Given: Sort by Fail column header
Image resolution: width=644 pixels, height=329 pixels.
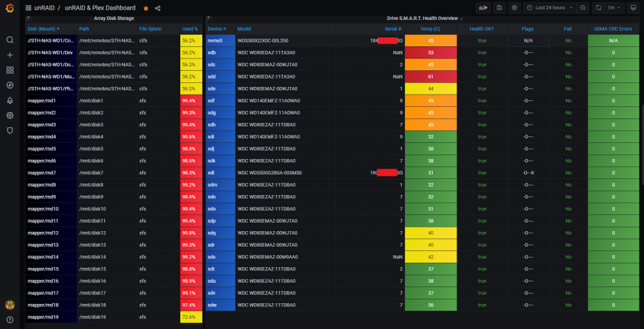Looking at the screenshot, I should click(x=568, y=29).
